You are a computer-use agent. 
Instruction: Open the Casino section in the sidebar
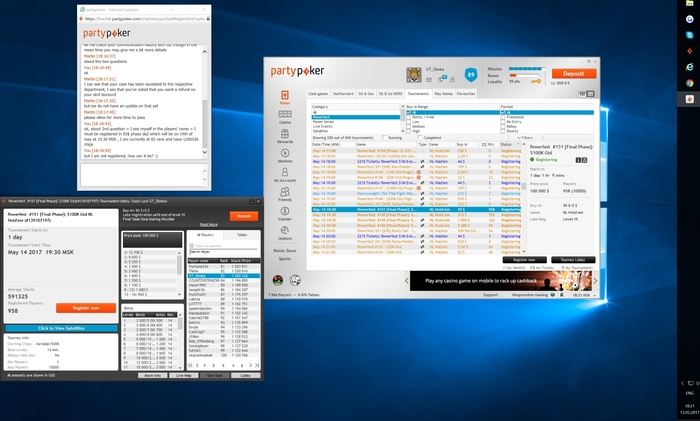point(285,117)
